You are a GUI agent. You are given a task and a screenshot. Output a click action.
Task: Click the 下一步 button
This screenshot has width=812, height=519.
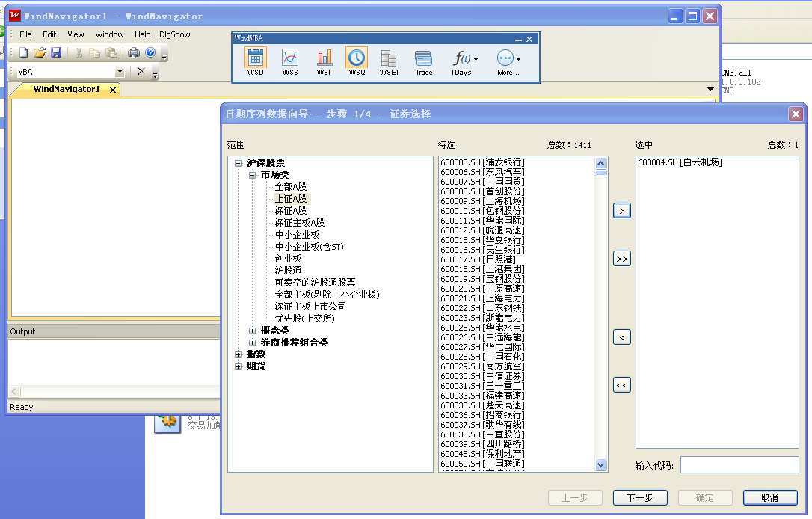(x=639, y=497)
